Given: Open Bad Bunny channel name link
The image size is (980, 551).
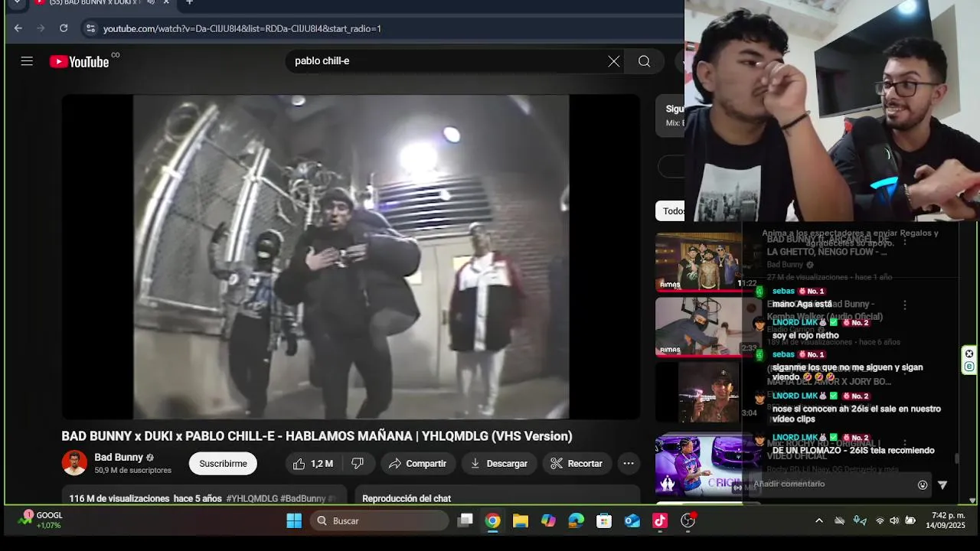Looking at the screenshot, I should 119,458.
